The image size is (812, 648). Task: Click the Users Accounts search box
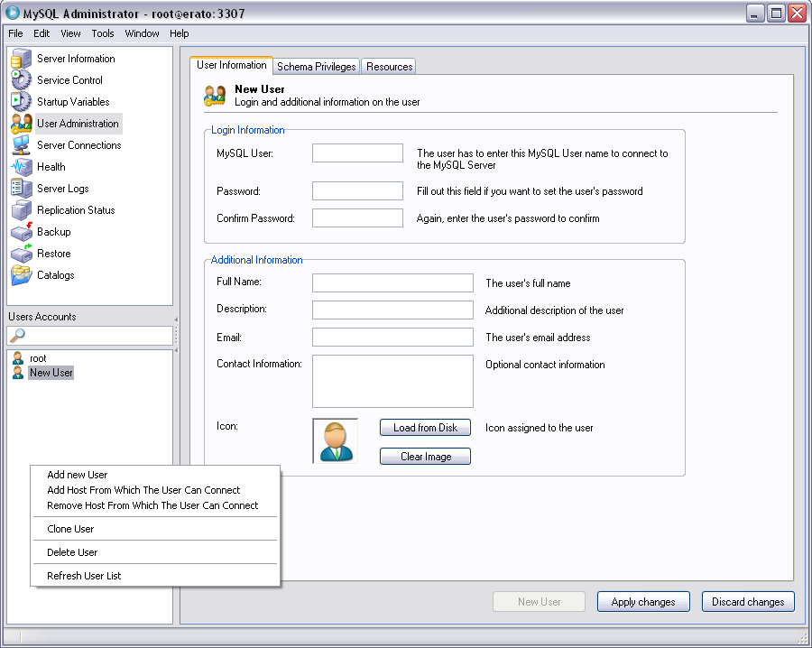pyautogui.click(x=89, y=336)
